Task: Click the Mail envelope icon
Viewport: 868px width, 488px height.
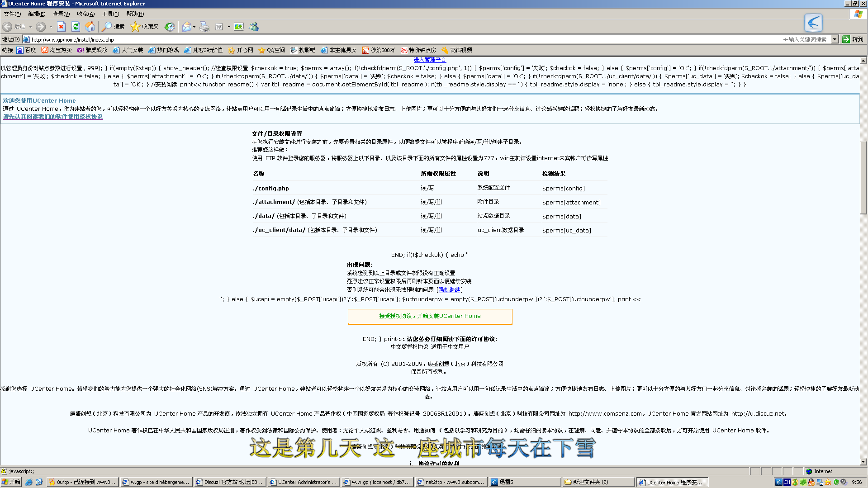Action: (x=186, y=27)
